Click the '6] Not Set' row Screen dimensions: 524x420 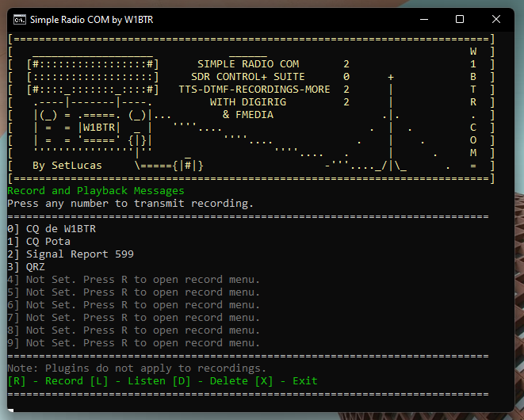(x=133, y=305)
